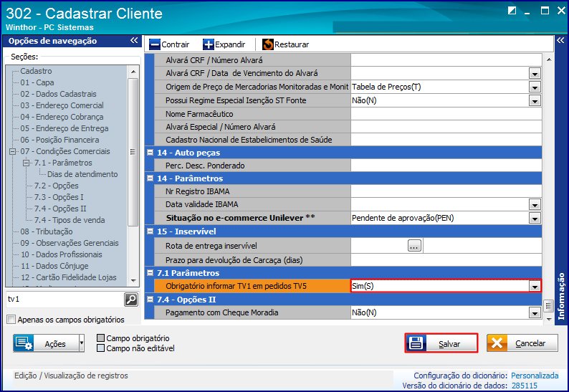The width and height of the screenshot is (569, 392).
Task: Open Rota de entrega inservível lookup button
Action: (x=414, y=246)
